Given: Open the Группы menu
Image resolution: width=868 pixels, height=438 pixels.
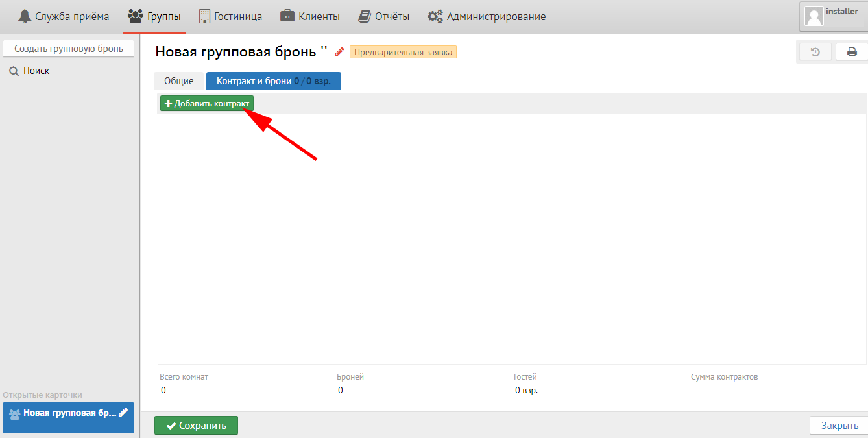Looking at the screenshot, I should (154, 17).
